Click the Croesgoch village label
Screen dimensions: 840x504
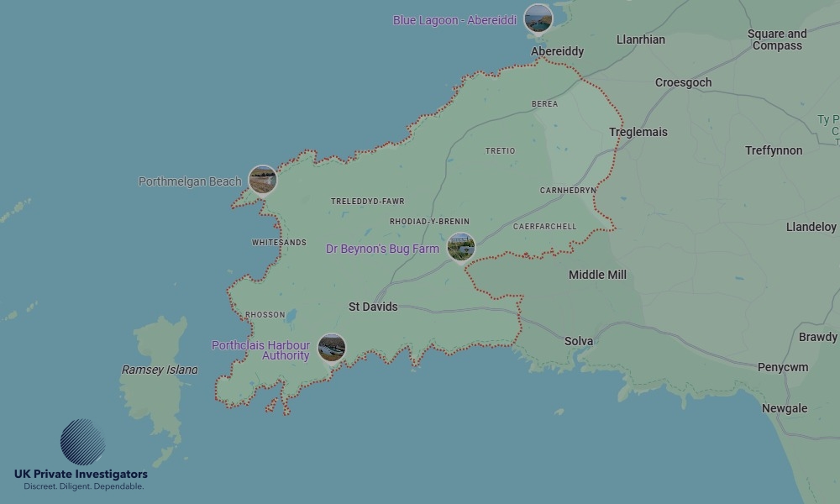point(684,82)
